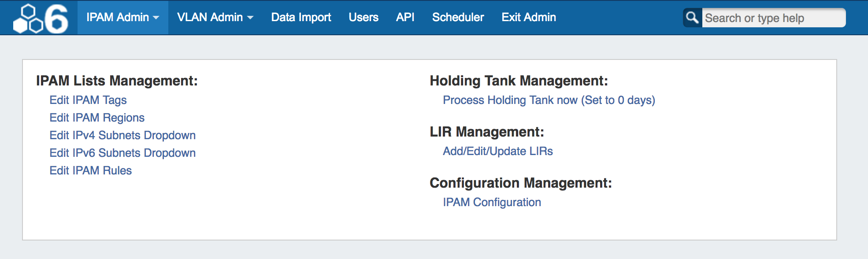The image size is (868, 259).
Task: Select API in the navigation bar
Action: click(x=405, y=17)
